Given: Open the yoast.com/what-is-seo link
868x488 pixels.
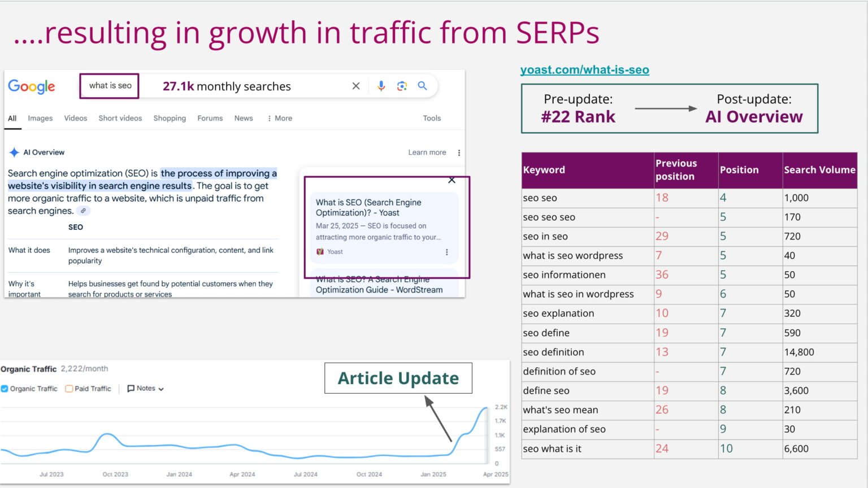Looking at the screenshot, I should pyautogui.click(x=584, y=69).
